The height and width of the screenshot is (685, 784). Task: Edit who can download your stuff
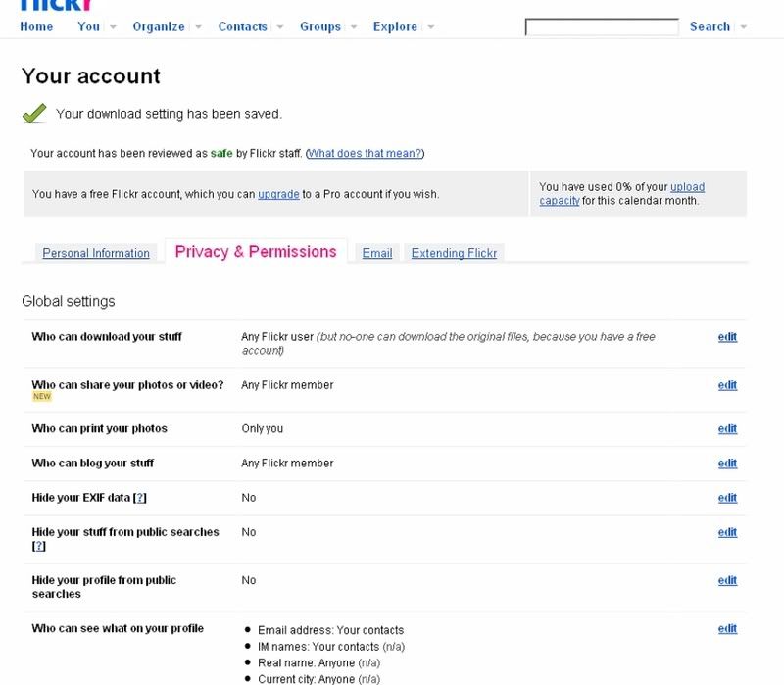pos(727,337)
